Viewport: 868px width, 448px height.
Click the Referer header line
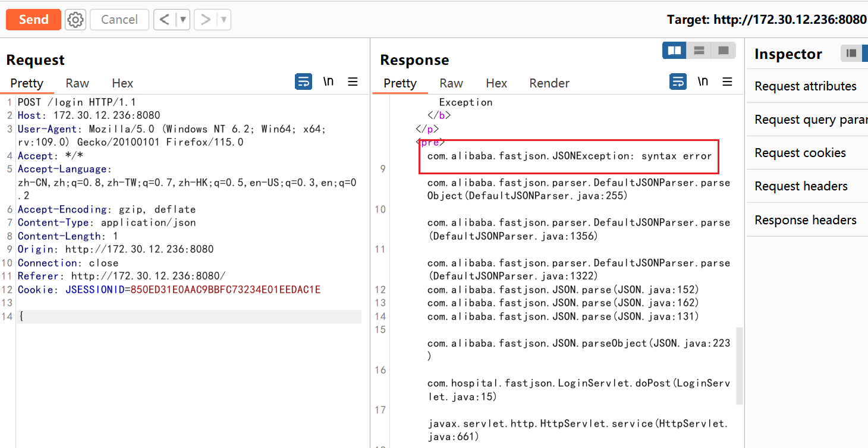click(x=121, y=276)
